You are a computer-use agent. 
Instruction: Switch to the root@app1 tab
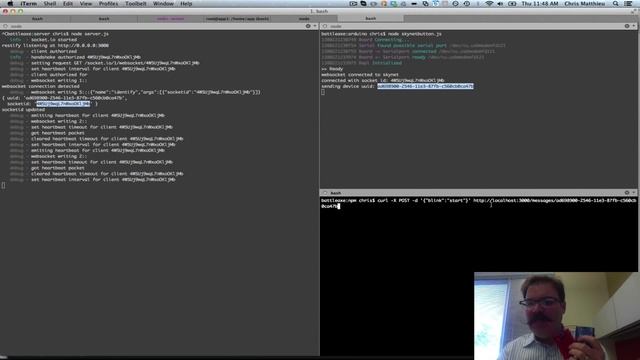[237, 19]
